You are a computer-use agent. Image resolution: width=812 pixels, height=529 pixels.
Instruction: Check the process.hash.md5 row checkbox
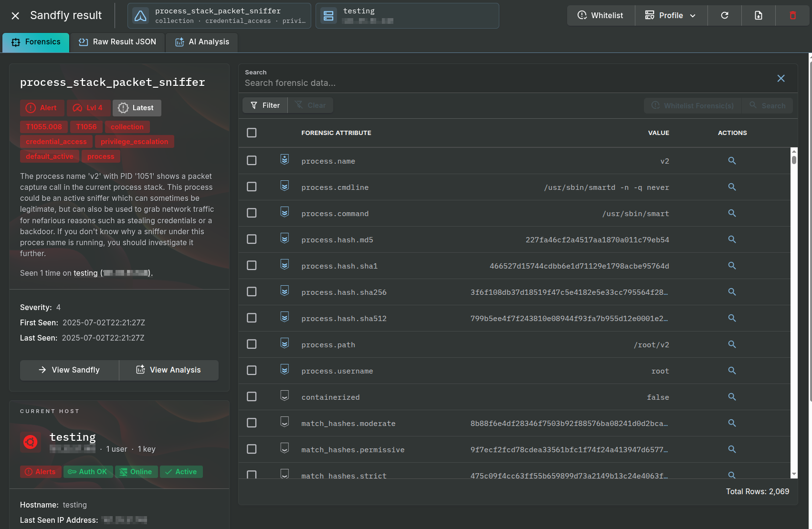pos(252,239)
